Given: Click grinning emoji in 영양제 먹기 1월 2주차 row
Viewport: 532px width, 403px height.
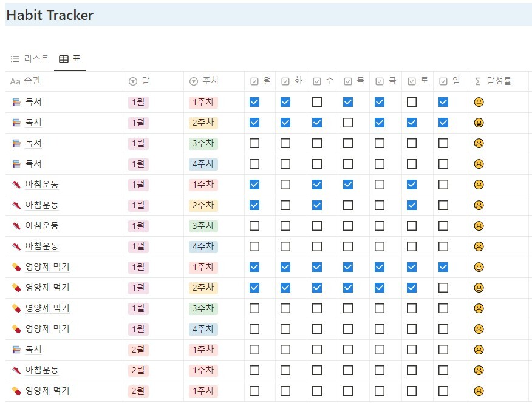Looking at the screenshot, I should (x=479, y=288).
